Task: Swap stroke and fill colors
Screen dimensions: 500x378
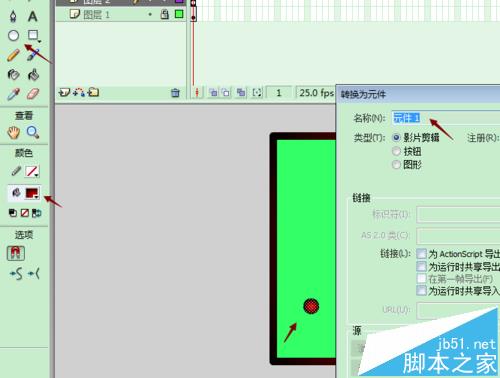Action: (x=36, y=213)
